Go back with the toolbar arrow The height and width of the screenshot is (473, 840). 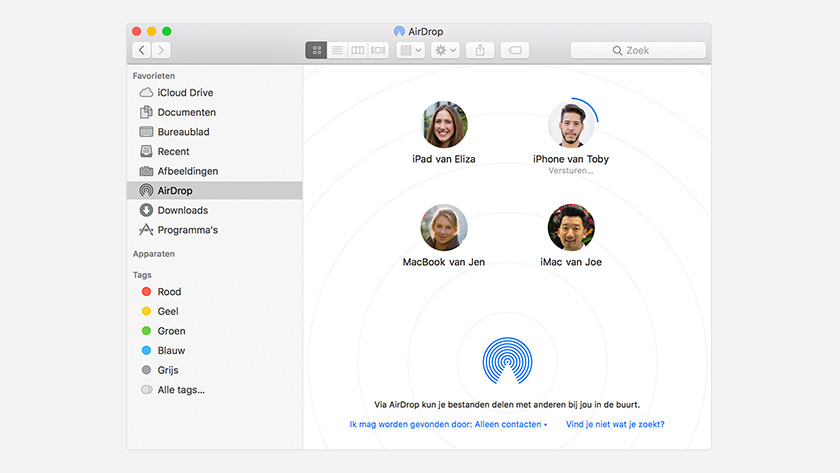142,50
